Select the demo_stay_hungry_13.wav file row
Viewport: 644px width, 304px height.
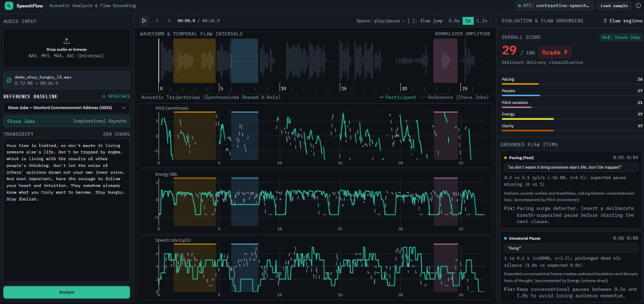point(66,80)
